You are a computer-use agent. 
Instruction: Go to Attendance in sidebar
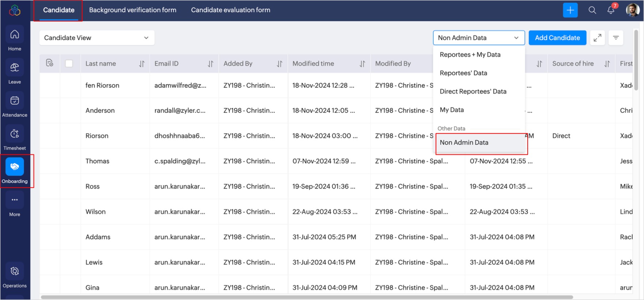tap(15, 101)
